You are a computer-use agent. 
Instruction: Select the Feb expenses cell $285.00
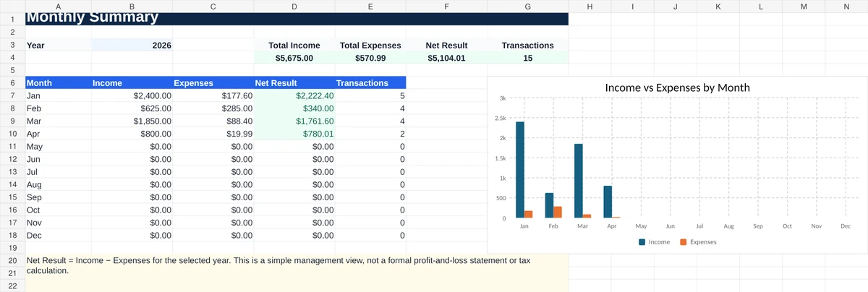pos(213,108)
